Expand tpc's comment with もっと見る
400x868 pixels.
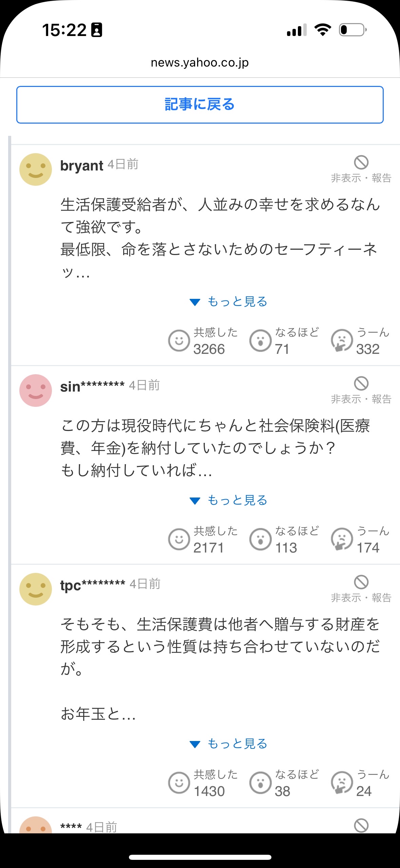point(229,744)
